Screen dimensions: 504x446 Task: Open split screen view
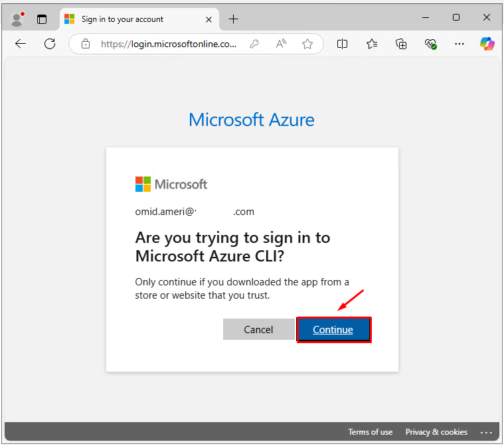tap(343, 44)
